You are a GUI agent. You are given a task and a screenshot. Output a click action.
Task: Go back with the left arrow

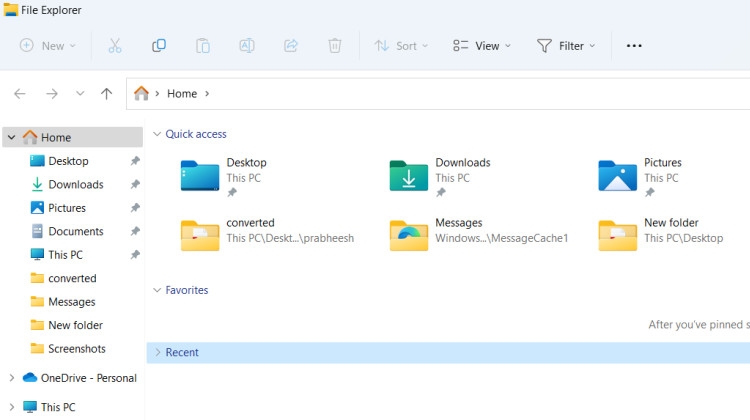pos(20,94)
